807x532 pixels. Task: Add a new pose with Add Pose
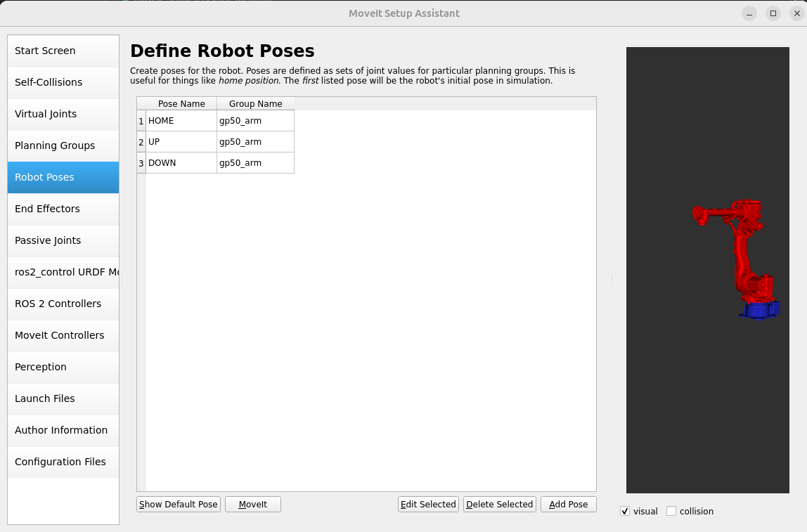click(x=568, y=504)
